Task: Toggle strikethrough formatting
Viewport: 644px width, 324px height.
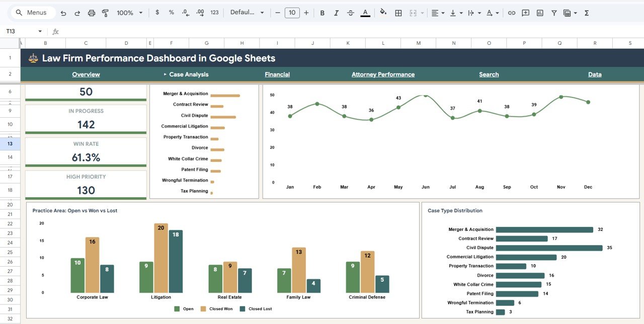Action: (350, 13)
